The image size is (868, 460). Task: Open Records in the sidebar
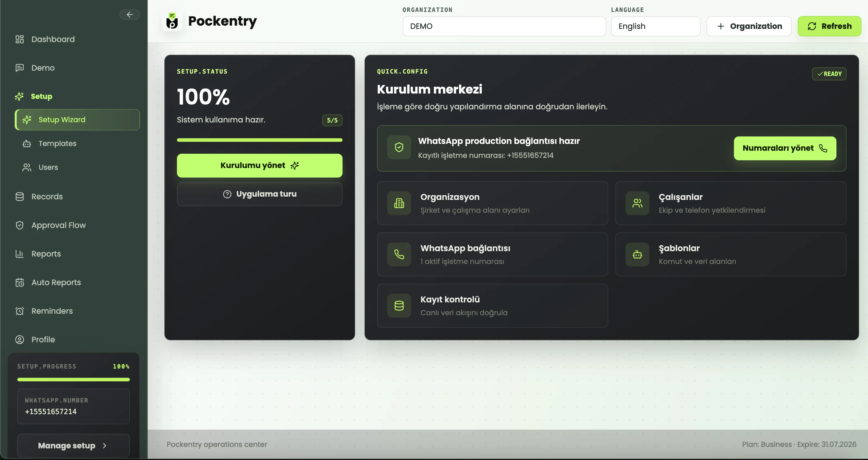pos(77,196)
